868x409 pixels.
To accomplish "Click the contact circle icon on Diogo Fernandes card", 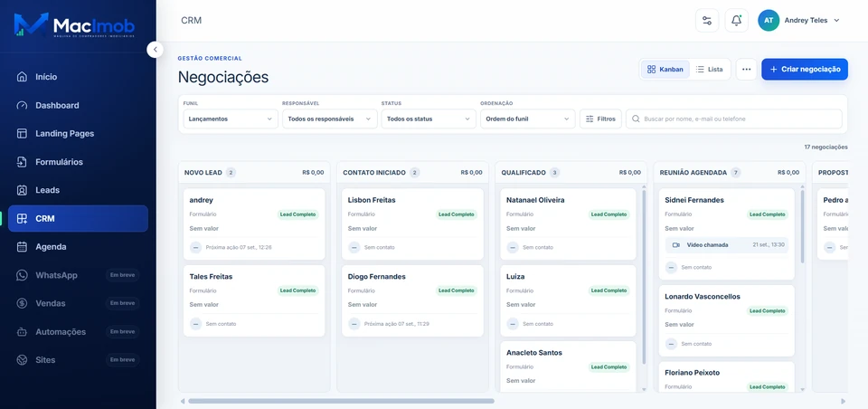I will point(354,324).
